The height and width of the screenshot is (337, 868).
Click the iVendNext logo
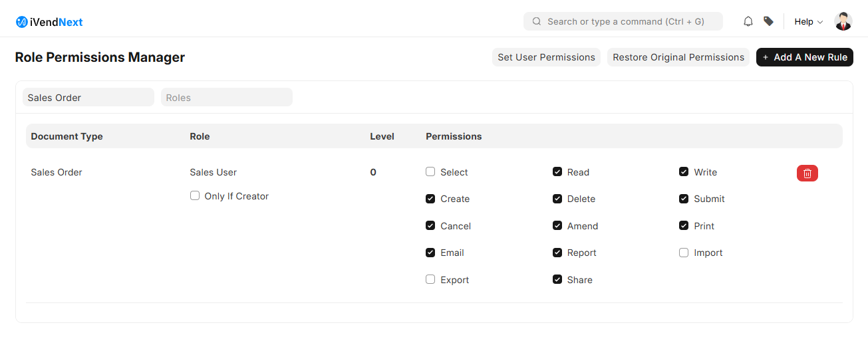point(49,22)
